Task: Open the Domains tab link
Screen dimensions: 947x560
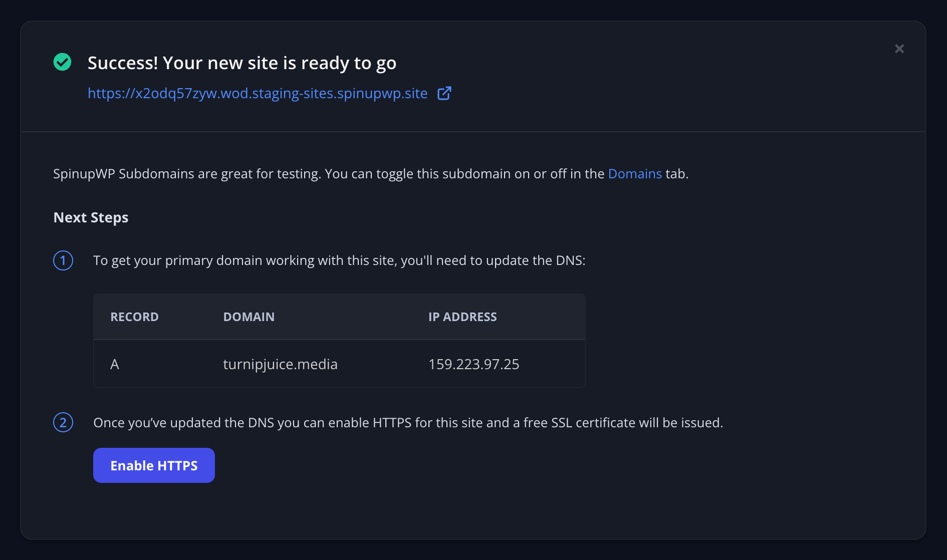Action: coord(635,173)
